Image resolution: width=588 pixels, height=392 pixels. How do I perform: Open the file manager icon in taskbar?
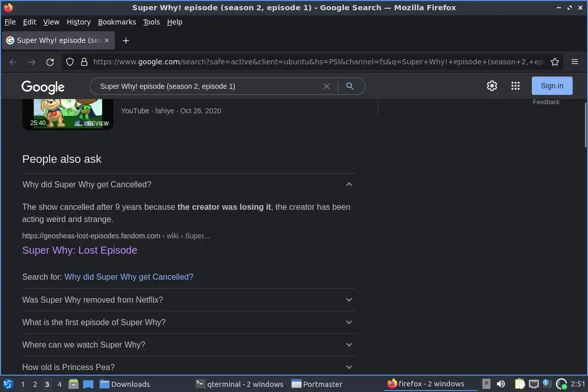(73, 384)
